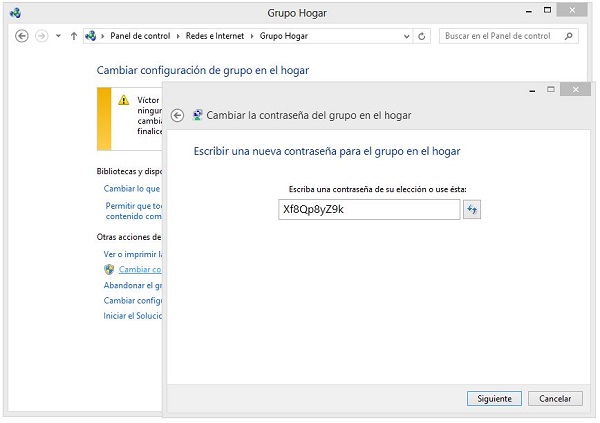This screenshot has height=423, width=600.
Task: Click heading Cambiar configuración de grupo en el hogar
Action: click(203, 70)
